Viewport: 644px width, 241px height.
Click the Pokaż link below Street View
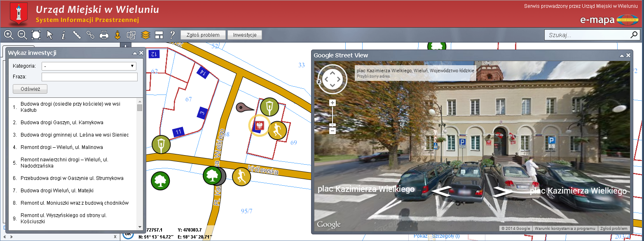pos(421,236)
